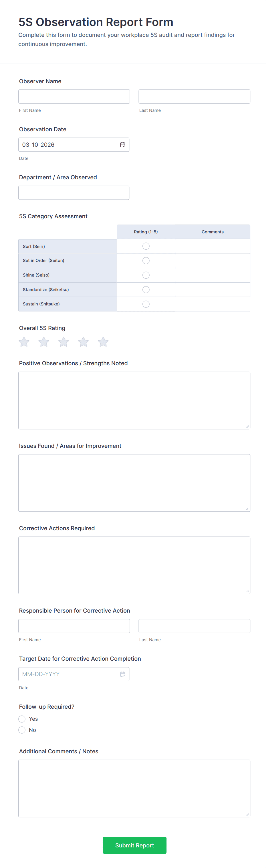Select No for Follow-up Required
This screenshot has width=266, height=868.
22,730
